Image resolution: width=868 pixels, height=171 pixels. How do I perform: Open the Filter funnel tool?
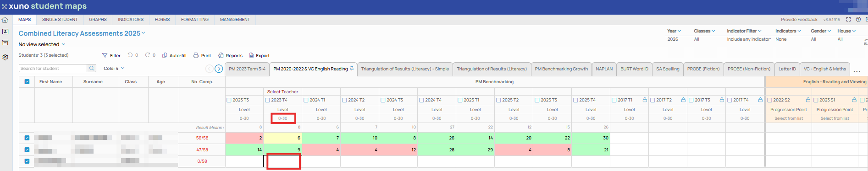(111, 55)
